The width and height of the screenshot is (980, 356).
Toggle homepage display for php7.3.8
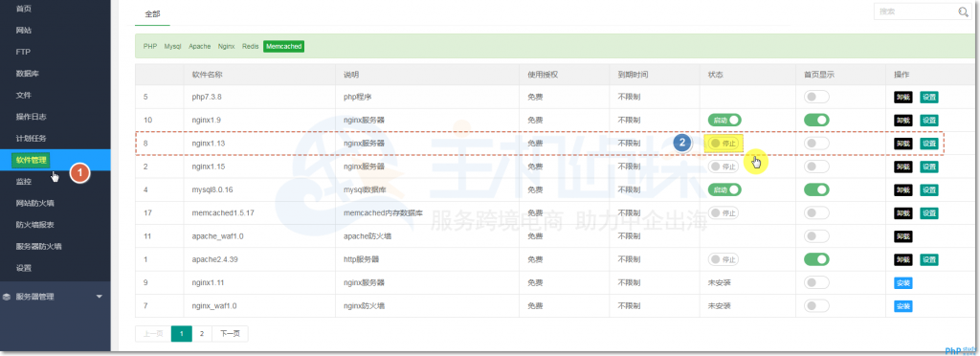[x=816, y=97]
